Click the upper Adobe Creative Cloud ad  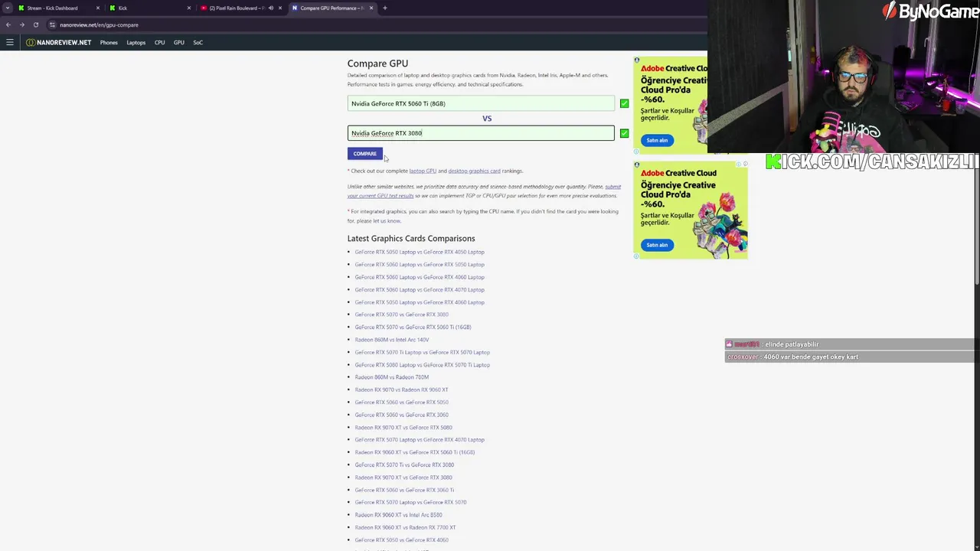(671, 105)
